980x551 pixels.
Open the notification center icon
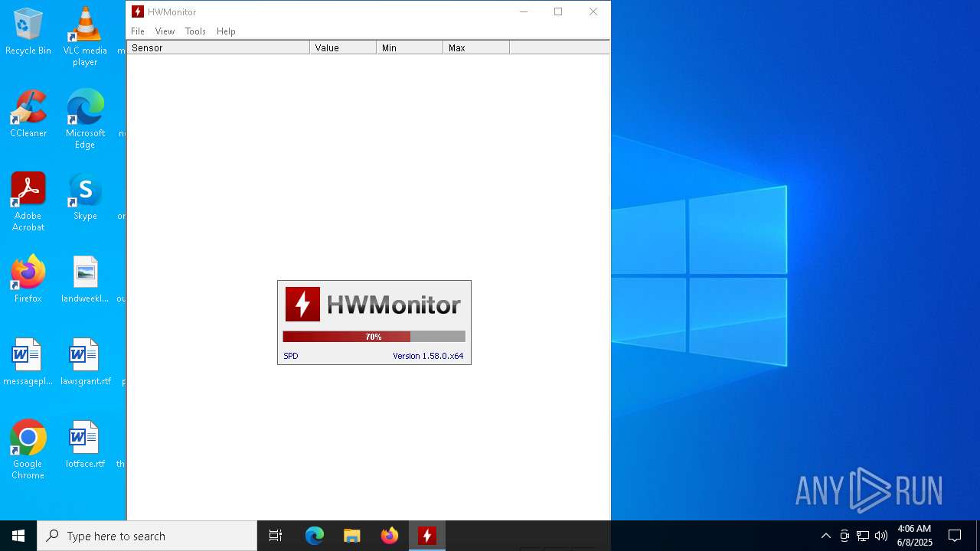955,536
